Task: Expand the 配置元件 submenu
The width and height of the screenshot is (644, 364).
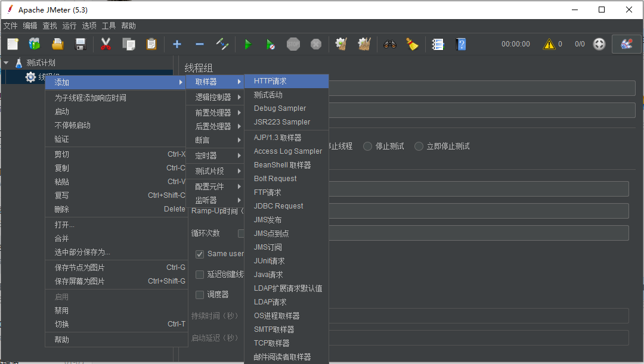Action: pyautogui.click(x=215, y=186)
